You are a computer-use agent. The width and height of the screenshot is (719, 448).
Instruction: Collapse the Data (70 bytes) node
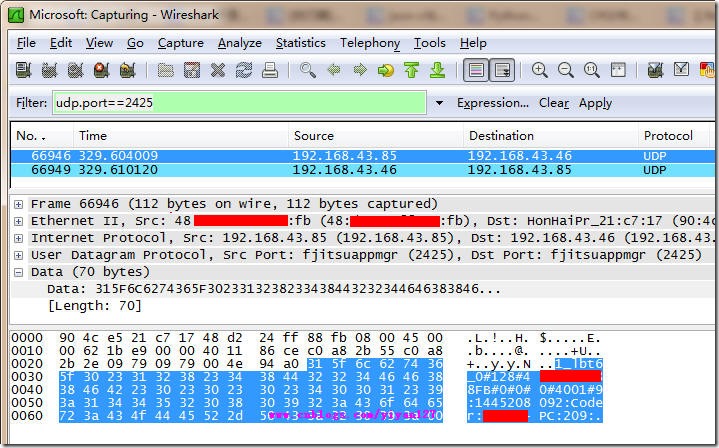(x=18, y=272)
